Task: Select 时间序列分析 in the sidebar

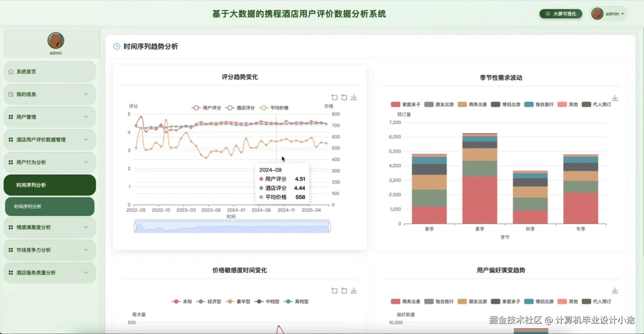Action: (x=49, y=206)
